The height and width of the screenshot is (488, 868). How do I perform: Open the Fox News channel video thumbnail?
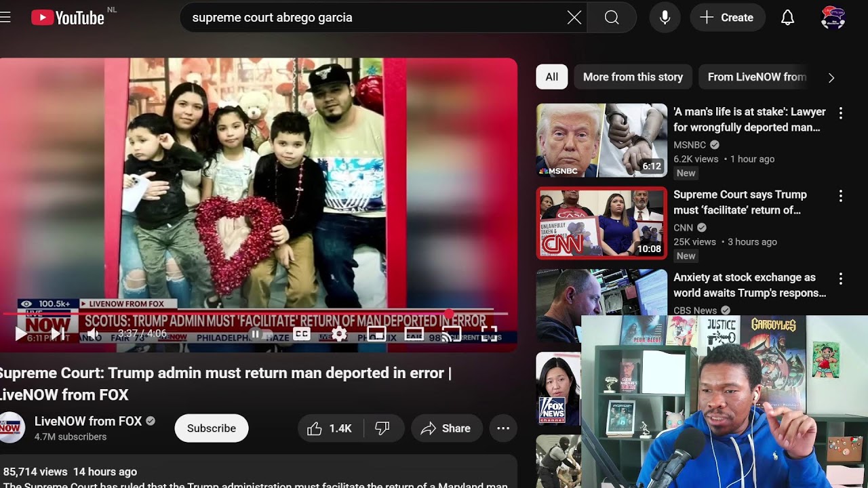[x=559, y=389]
